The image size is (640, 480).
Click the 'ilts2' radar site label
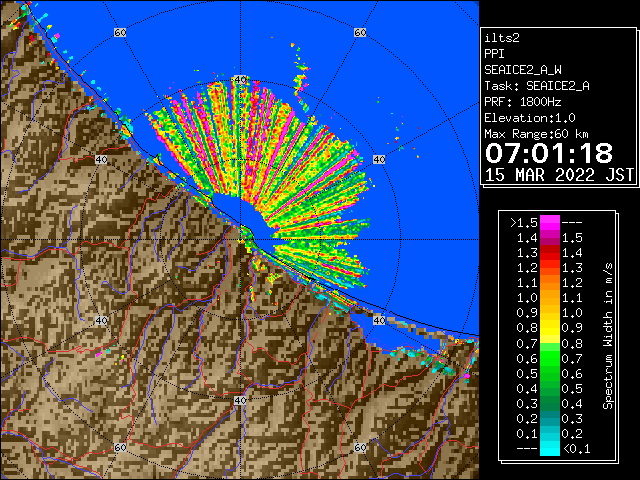coord(502,38)
